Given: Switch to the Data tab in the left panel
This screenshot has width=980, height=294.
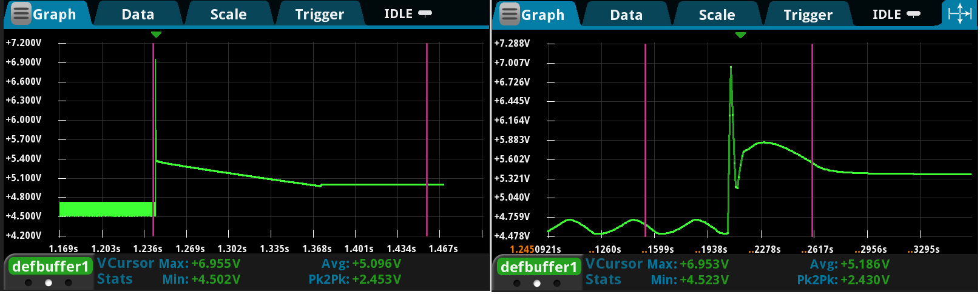Looking at the screenshot, I should click(138, 14).
